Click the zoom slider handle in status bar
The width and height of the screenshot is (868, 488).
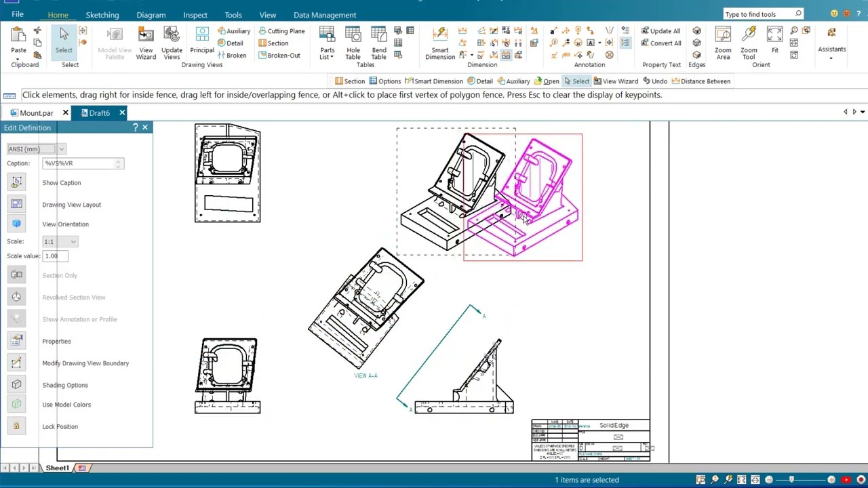coord(791,480)
